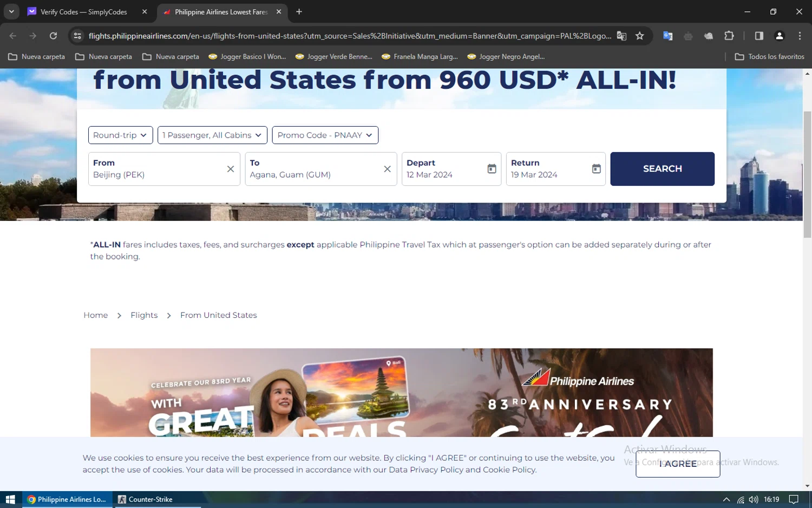Go forward in browser history

click(x=33, y=36)
